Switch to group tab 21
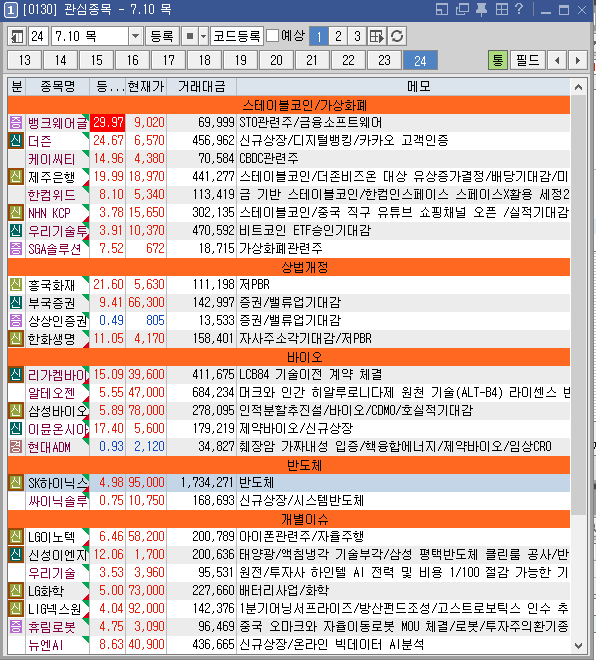The image size is (596, 660). coord(312,60)
